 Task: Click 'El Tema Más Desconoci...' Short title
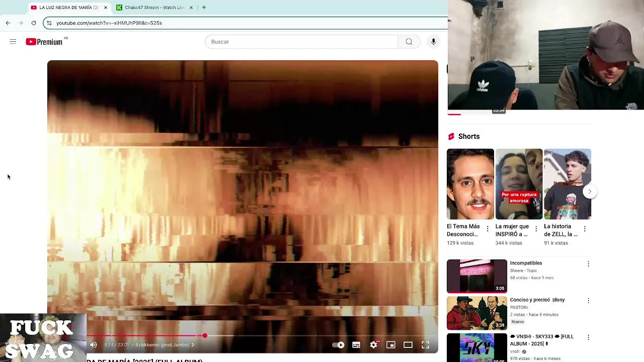(463, 230)
